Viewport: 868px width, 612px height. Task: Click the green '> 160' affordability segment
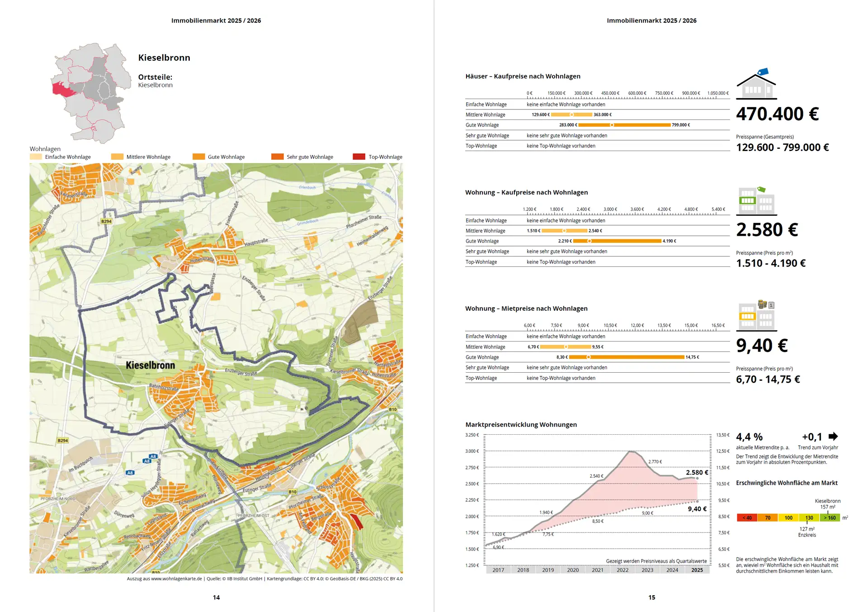830,518
